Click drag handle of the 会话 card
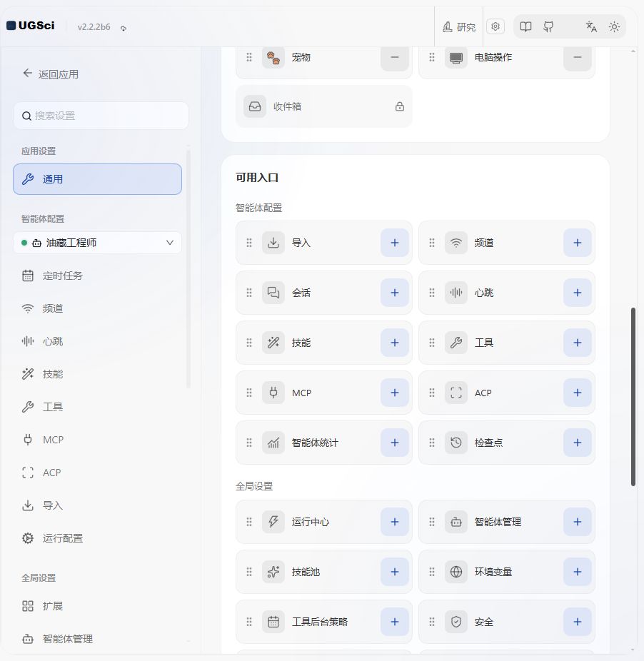The image size is (644, 661). (x=249, y=293)
